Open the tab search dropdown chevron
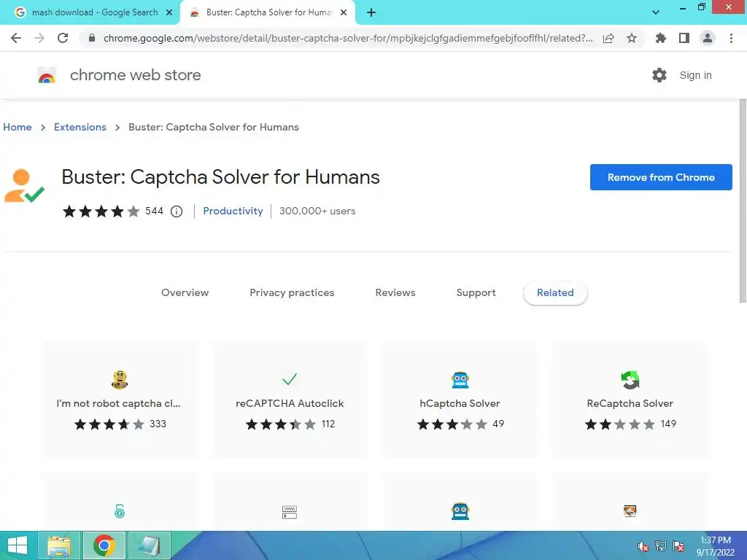747x560 pixels. tap(656, 12)
